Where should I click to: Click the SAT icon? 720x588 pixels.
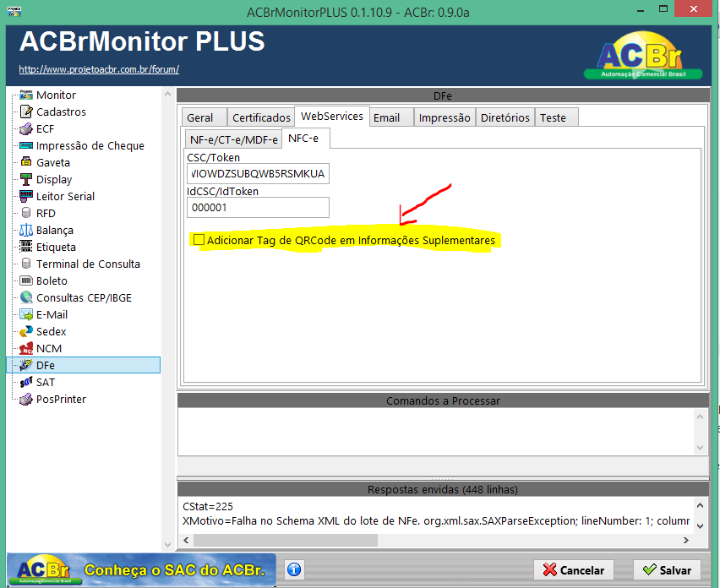pos(26,382)
